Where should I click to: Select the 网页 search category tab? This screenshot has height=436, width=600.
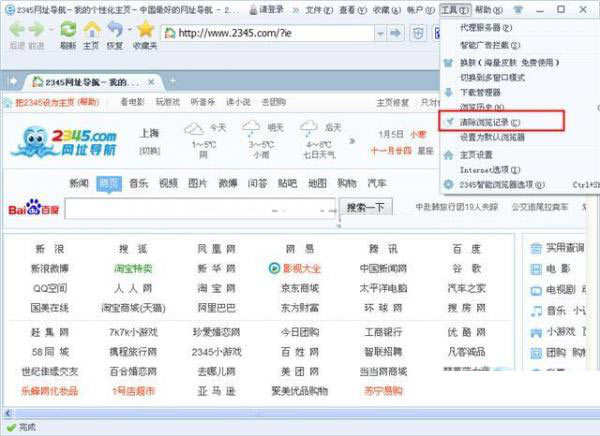point(109,183)
